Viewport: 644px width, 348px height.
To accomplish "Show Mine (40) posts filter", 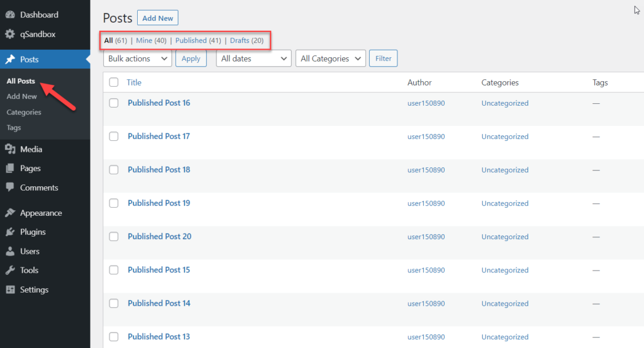I will pos(151,40).
